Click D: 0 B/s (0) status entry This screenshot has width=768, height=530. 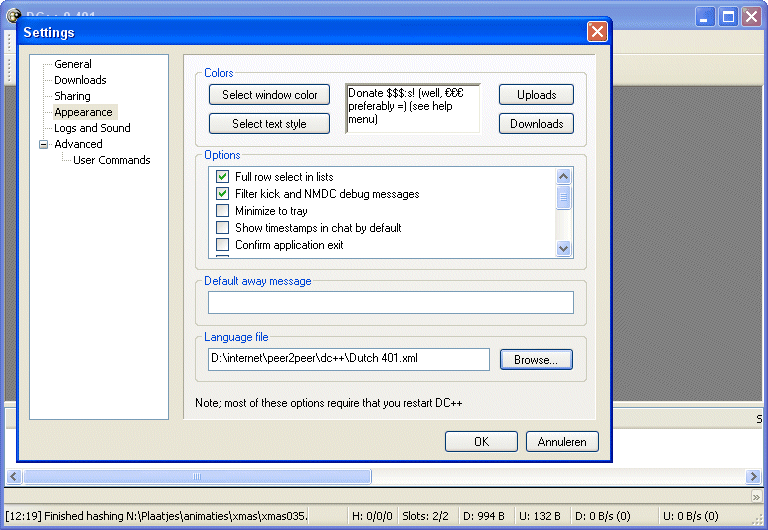click(602, 516)
